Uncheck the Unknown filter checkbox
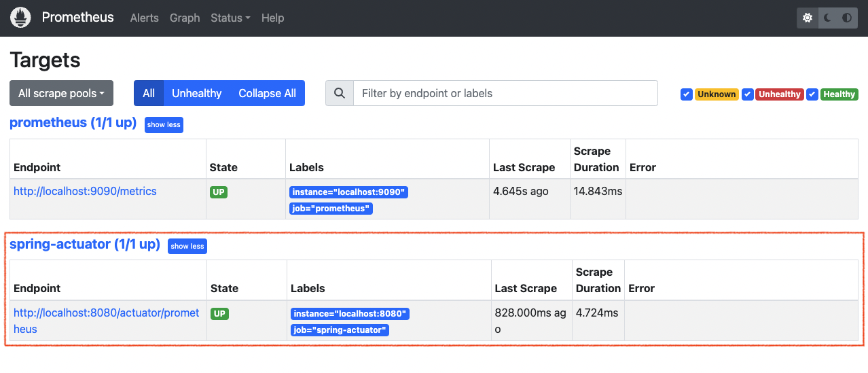The image size is (868, 373). coord(687,94)
